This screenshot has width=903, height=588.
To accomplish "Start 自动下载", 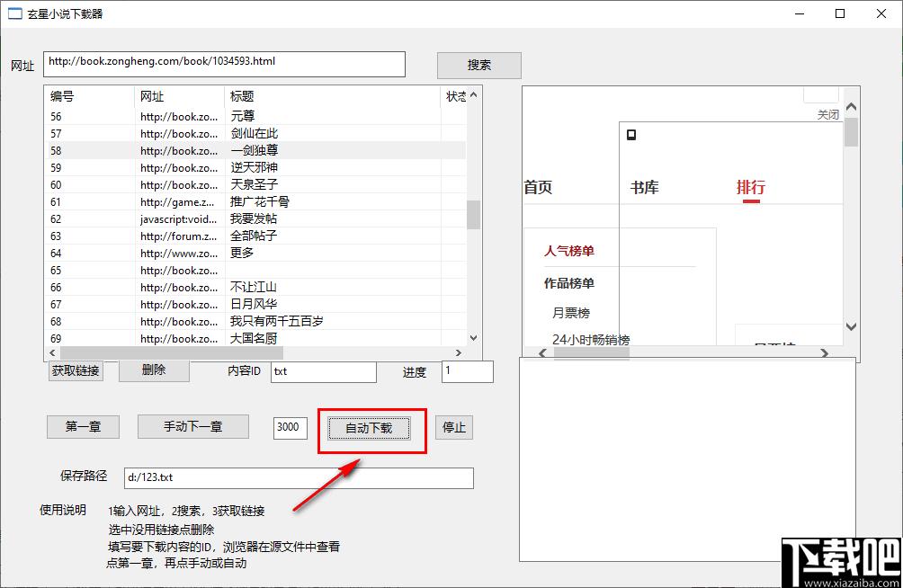I will click(369, 429).
